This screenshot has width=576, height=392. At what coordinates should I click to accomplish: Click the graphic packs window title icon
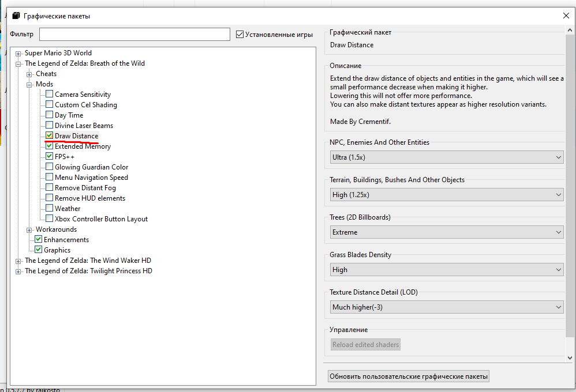pos(16,16)
